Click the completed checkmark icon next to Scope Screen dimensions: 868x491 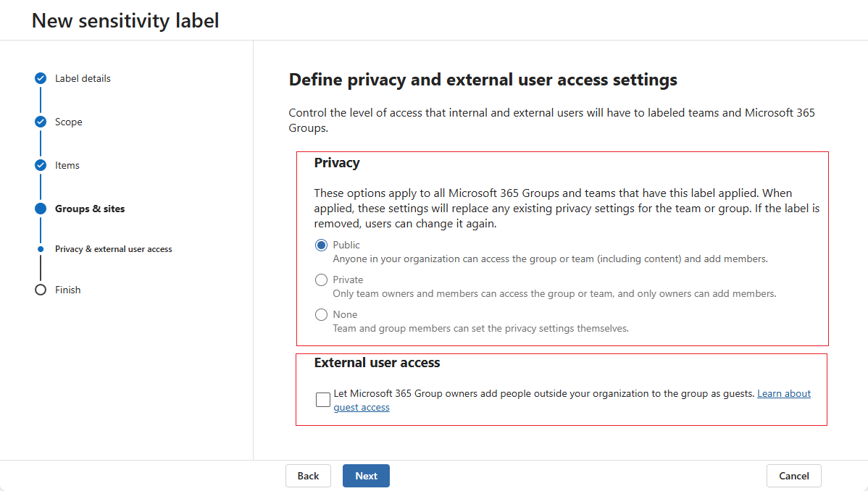(x=40, y=122)
